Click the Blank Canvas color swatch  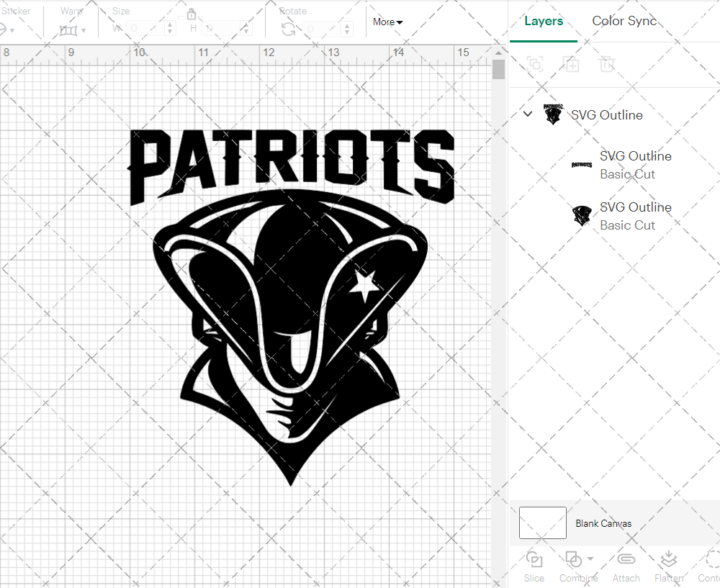[x=542, y=523]
